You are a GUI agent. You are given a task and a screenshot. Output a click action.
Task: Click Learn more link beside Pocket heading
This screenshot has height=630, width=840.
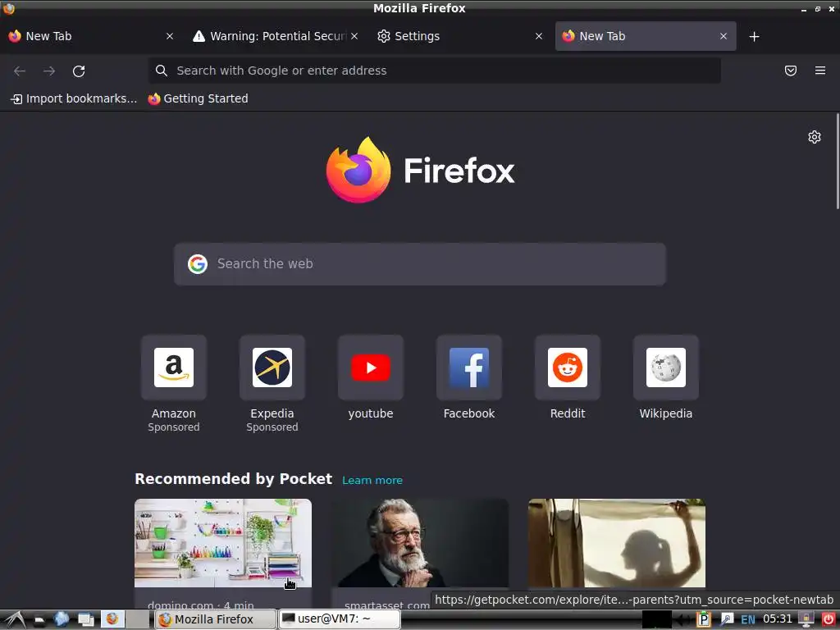click(x=372, y=481)
